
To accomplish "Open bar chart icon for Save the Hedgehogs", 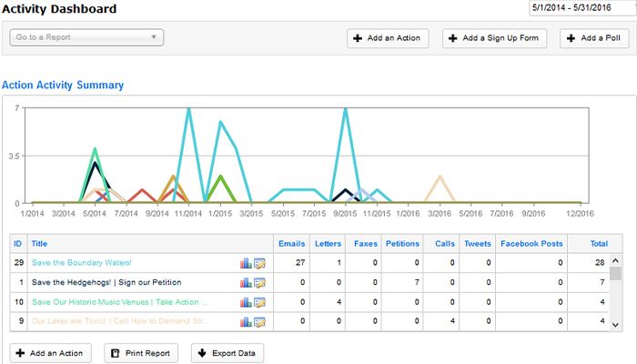I will (246, 283).
